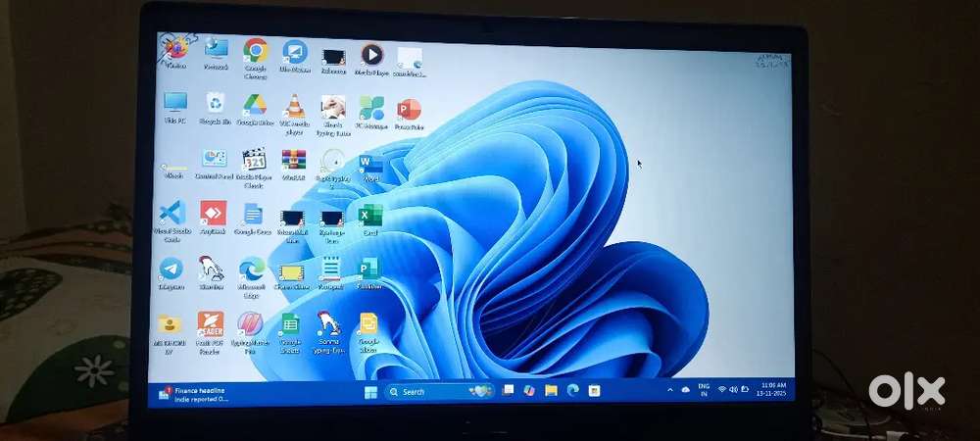Launch the Excel desktop shortcut
This screenshot has width=980, height=441.
370,220
